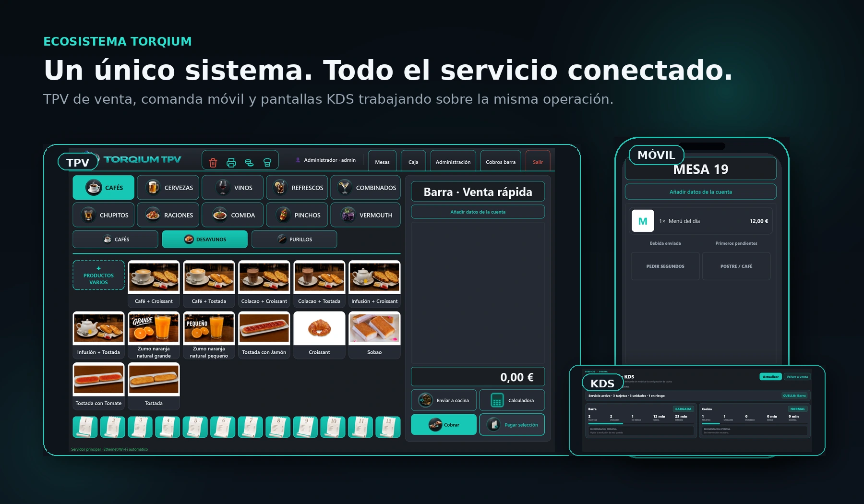Add Tostada con Jamón product
Viewport: 864px width, 504px height.
[x=264, y=335]
